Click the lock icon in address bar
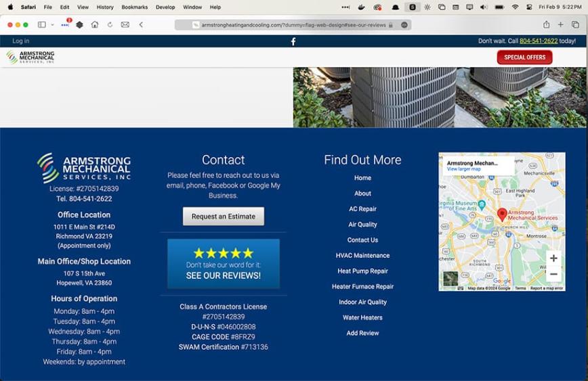 pos(391,25)
